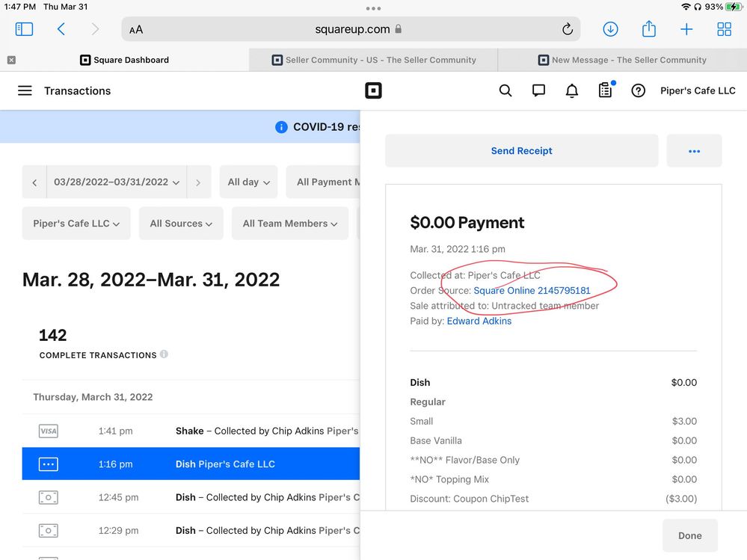Image resolution: width=747 pixels, height=560 pixels.
Task: Expand the All day time filter
Action: 248,182
